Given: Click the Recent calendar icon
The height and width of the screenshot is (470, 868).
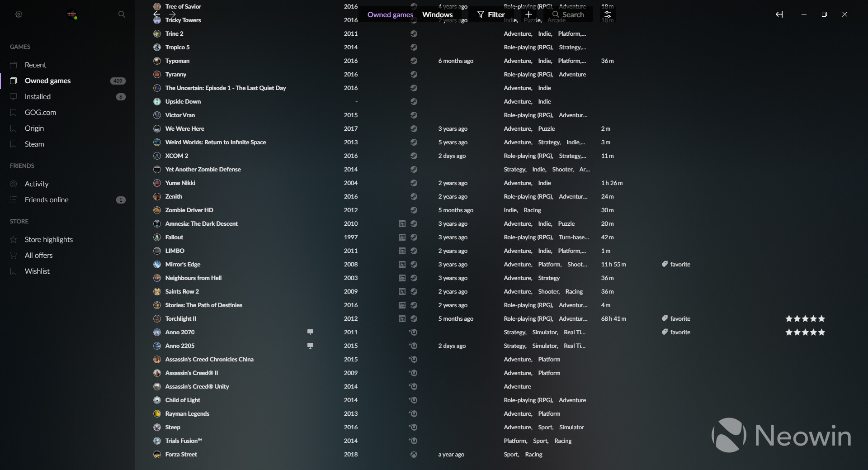Looking at the screenshot, I should point(14,65).
